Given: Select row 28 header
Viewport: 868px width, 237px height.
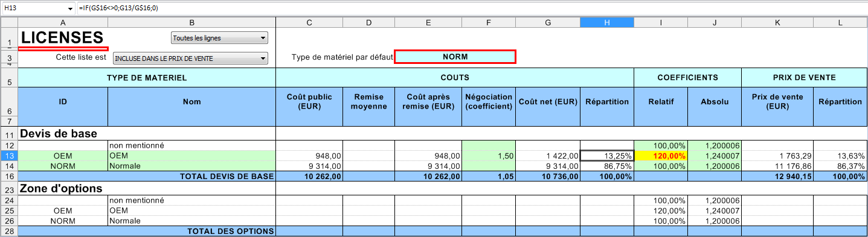Looking at the screenshot, I should pyautogui.click(x=9, y=231).
